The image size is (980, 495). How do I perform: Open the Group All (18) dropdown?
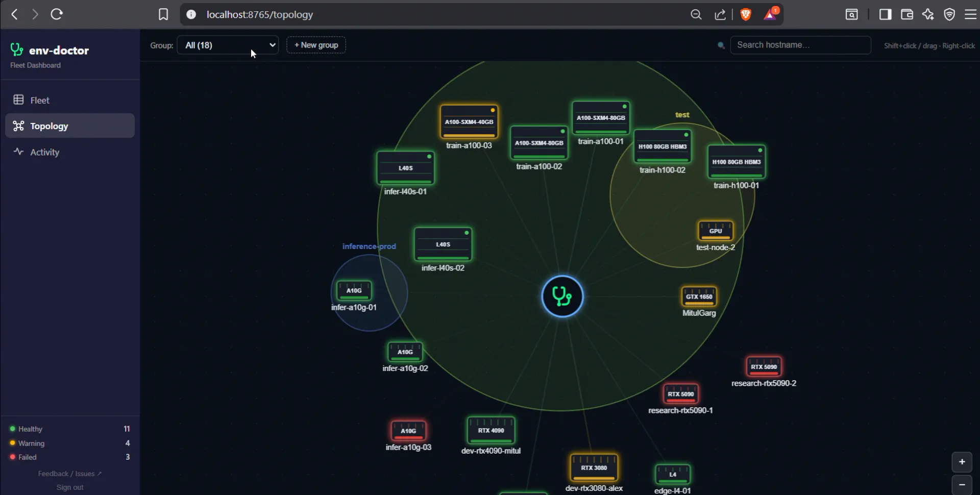click(228, 45)
